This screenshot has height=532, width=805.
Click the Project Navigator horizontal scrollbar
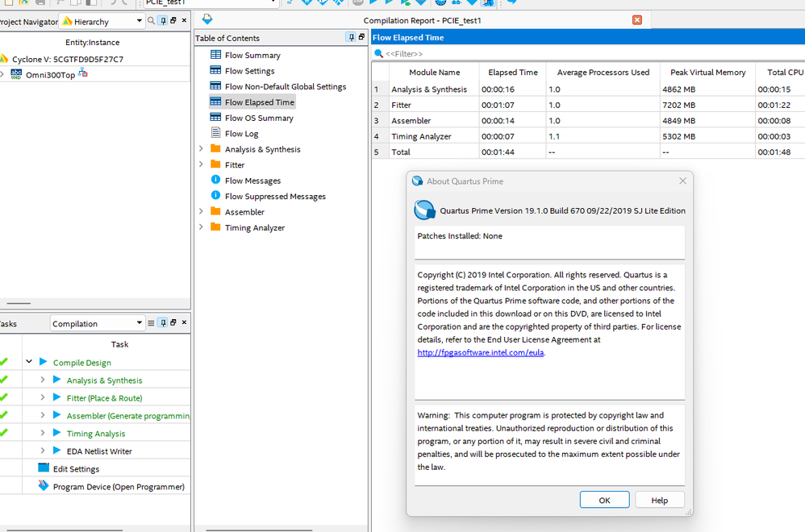click(19, 303)
